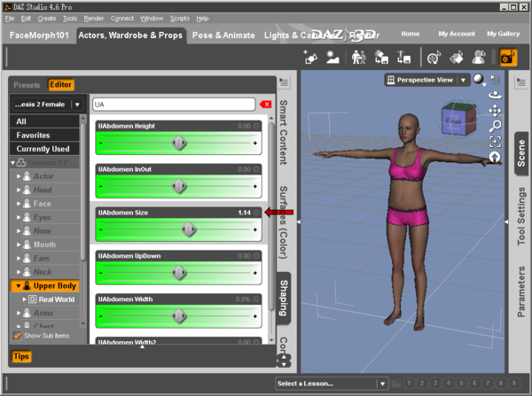The image size is (532, 396).
Task: Click plus on UAbdomen InOut slider
Action: pos(255,186)
